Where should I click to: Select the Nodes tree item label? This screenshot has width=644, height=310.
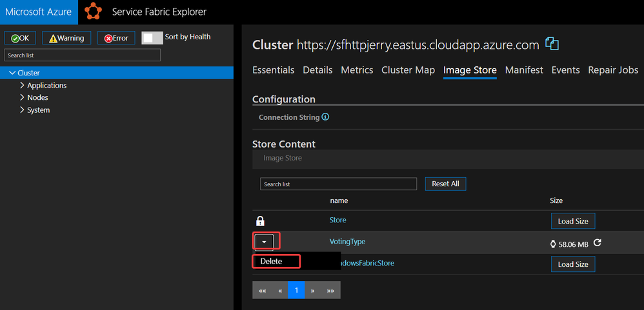37,97
